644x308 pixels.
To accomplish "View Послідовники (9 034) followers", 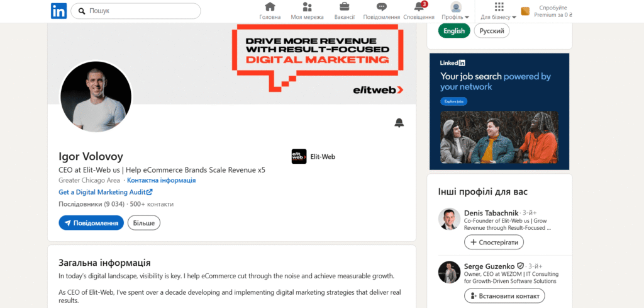I will click(92, 204).
